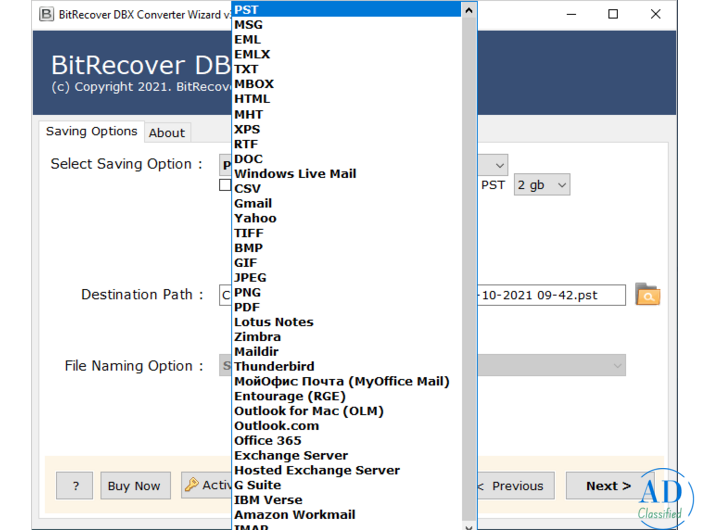Pick EML saving format

coord(347,39)
